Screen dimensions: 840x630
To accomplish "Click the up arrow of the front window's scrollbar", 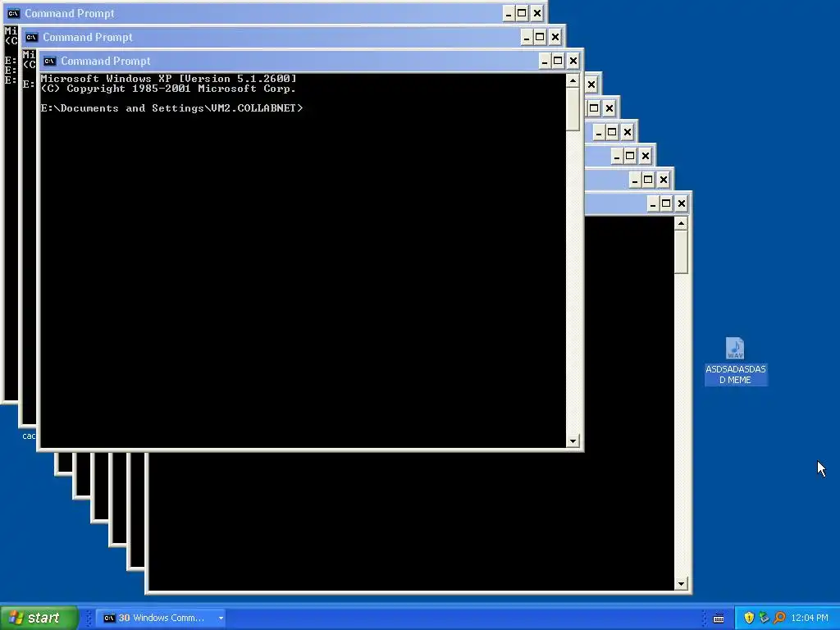I will 573,81.
